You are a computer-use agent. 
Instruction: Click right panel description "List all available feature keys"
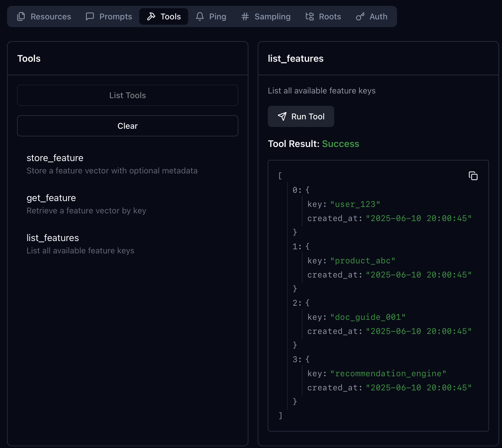point(322,91)
